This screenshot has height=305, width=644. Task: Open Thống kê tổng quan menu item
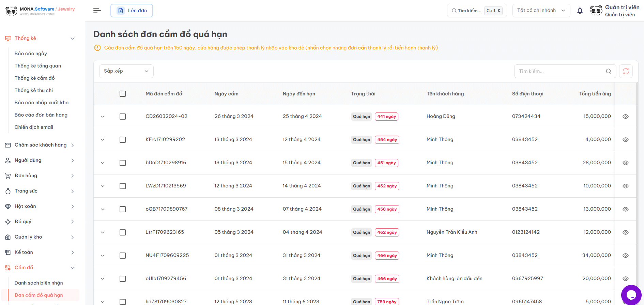[x=38, y=66]
